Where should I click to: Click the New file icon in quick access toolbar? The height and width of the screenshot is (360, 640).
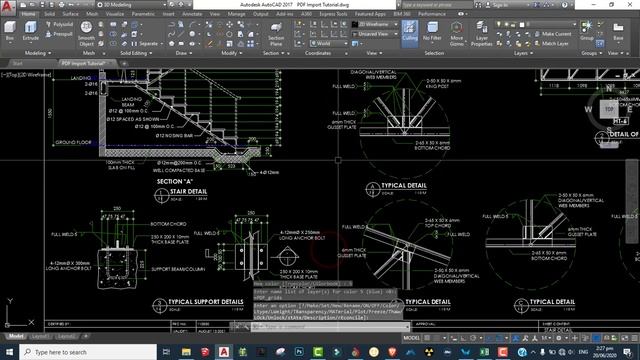click(24, 5)
